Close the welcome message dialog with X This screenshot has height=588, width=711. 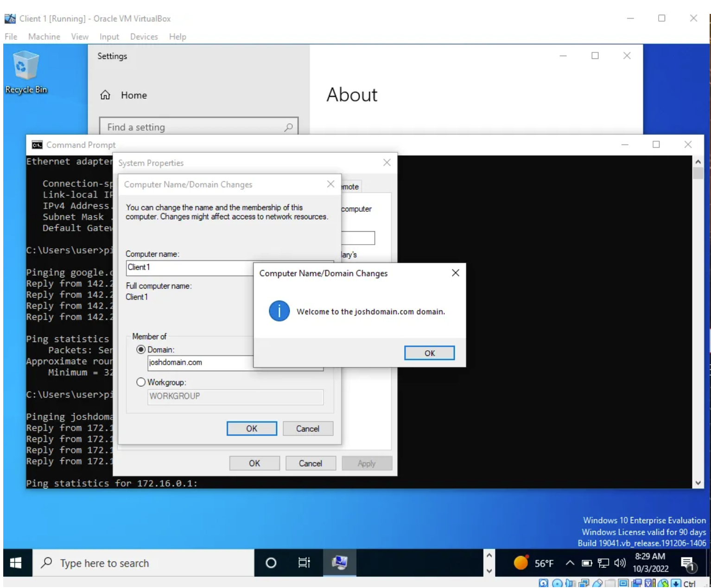pos(456,273)
